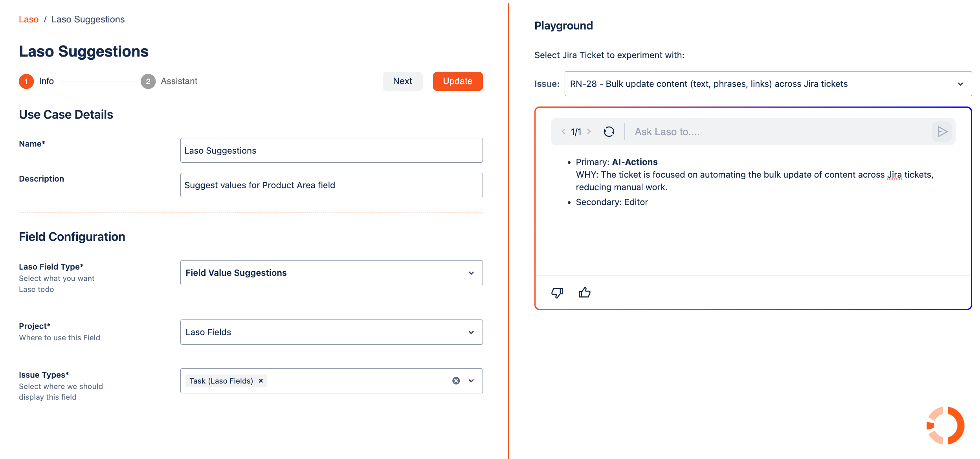Image resolution: width=980 pixels, height=459 pixels.
Task: Click the thumbs up feedback icon
Action: click(x=584, y=292)
